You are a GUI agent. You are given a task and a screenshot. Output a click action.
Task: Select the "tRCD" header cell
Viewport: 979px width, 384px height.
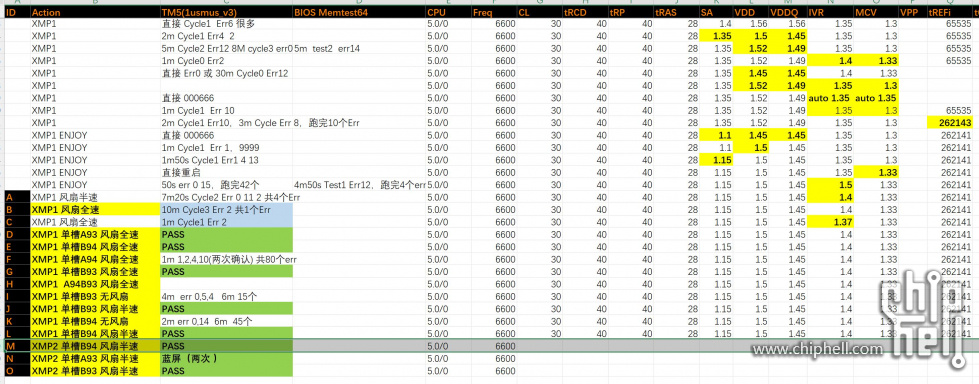(584, 12)
